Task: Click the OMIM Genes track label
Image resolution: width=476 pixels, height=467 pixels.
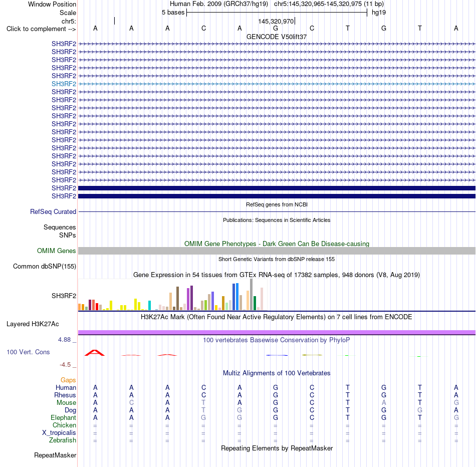Action: (56, 251)
